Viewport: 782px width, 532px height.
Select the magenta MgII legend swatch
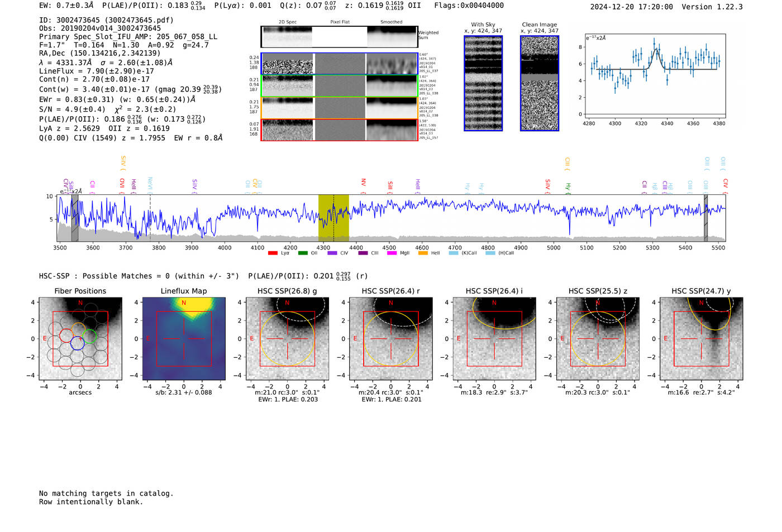(x=392, y=253)
